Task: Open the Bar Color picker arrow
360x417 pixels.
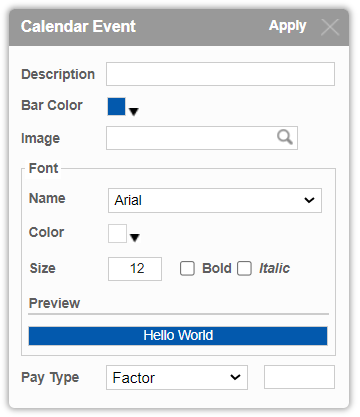Action: [134, 112]
